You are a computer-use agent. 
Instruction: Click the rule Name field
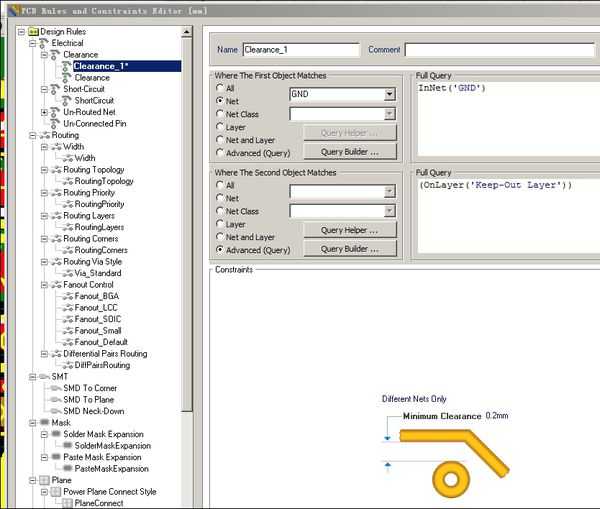pyautogui.click(x=301, y=50)
